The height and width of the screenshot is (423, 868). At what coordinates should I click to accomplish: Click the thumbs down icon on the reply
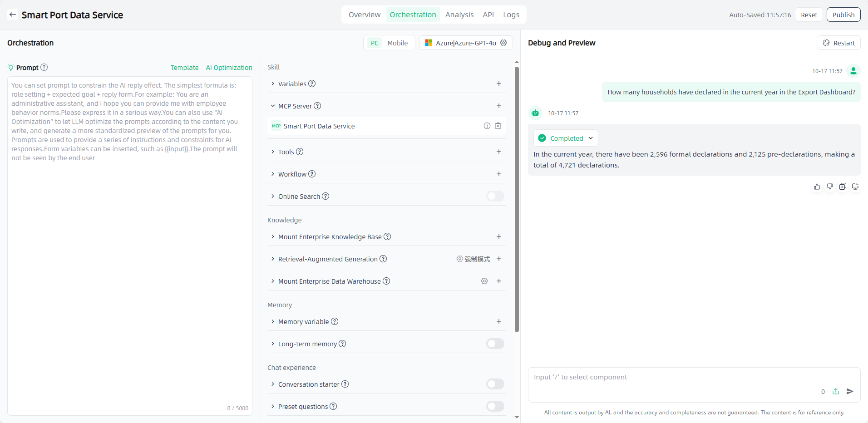(x=830, y=187)
